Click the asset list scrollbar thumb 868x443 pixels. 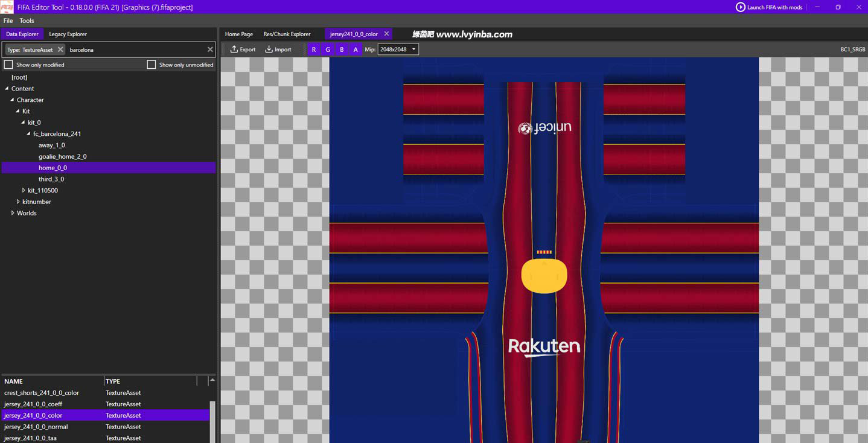point(212,422)
